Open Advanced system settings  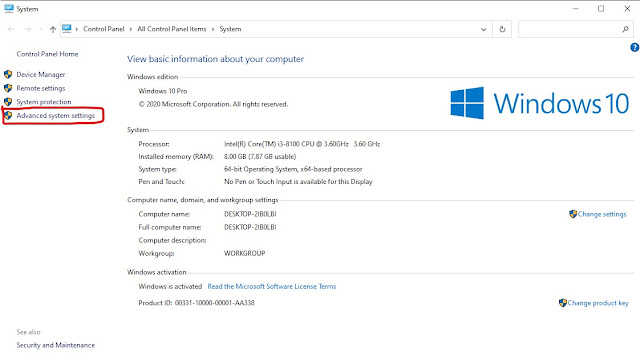(x=56, y=116)
